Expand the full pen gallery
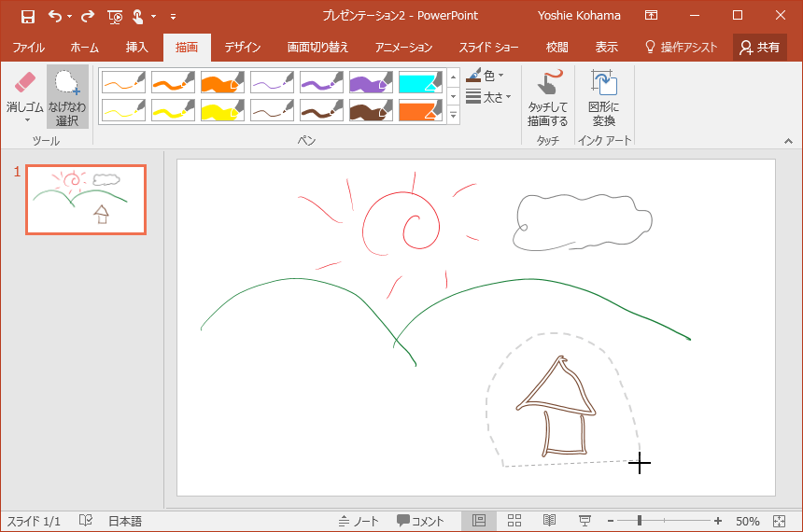The height and width of the screenshot is (532, 803). pyautogui.click(x=453, y=115)
